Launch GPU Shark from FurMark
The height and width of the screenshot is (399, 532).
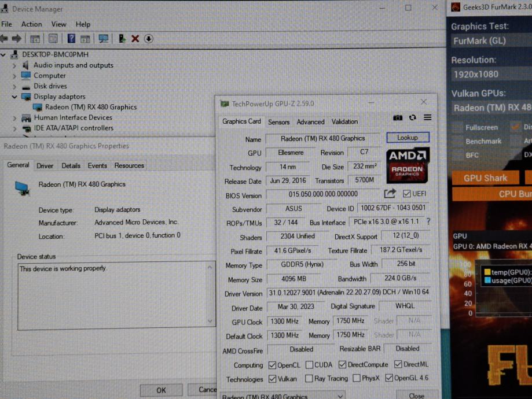tap(485, 178)
